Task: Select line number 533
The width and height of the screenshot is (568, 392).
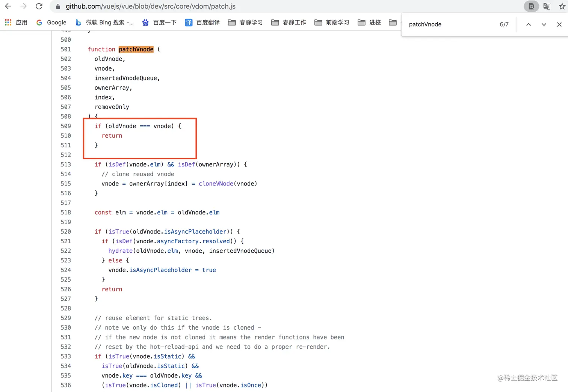Action: 66,356
